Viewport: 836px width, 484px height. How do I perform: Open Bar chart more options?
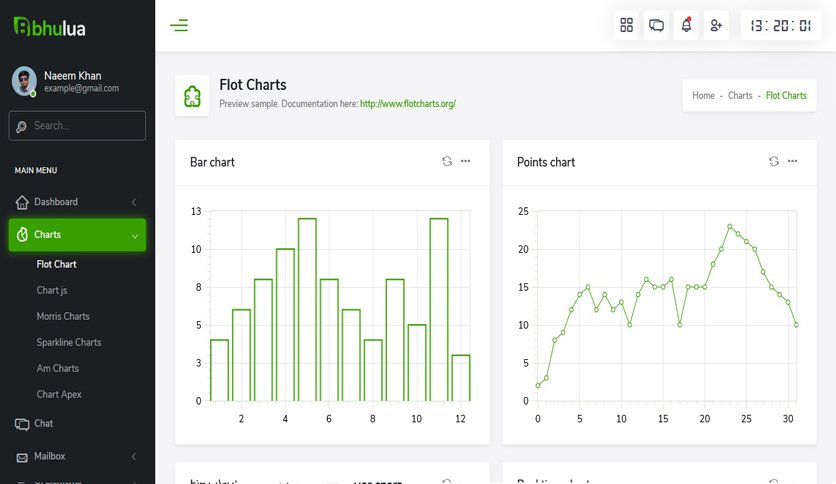tap(465, 161)
